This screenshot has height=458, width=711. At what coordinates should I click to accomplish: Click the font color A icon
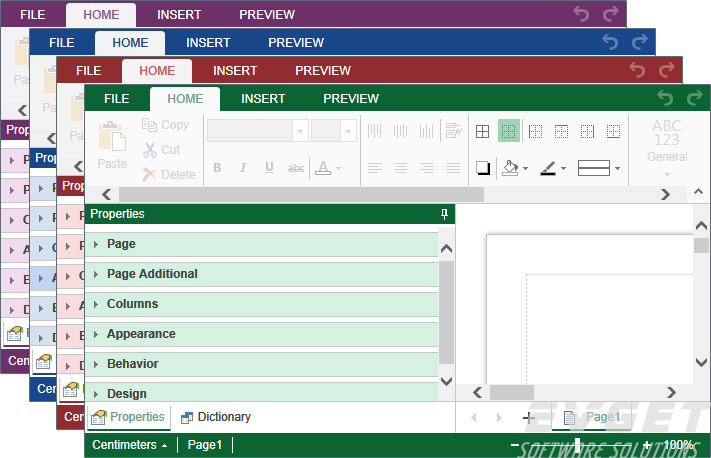tap(323, 168)
